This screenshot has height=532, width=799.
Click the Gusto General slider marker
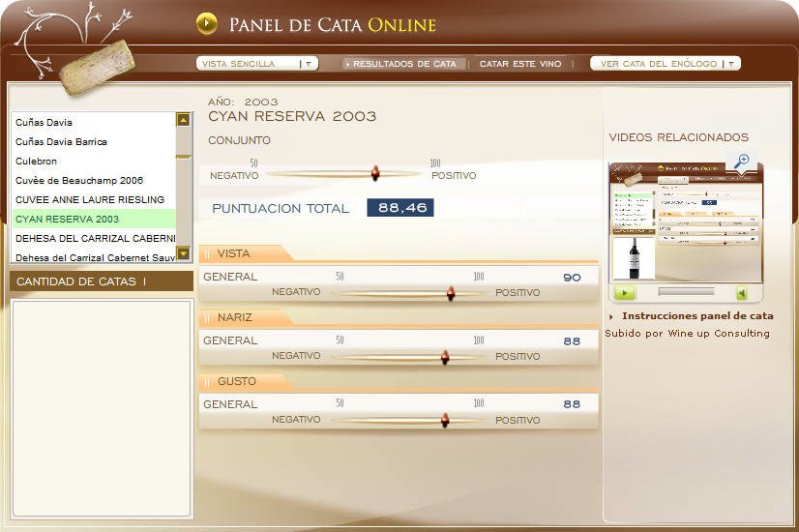(x=445, y=421)
